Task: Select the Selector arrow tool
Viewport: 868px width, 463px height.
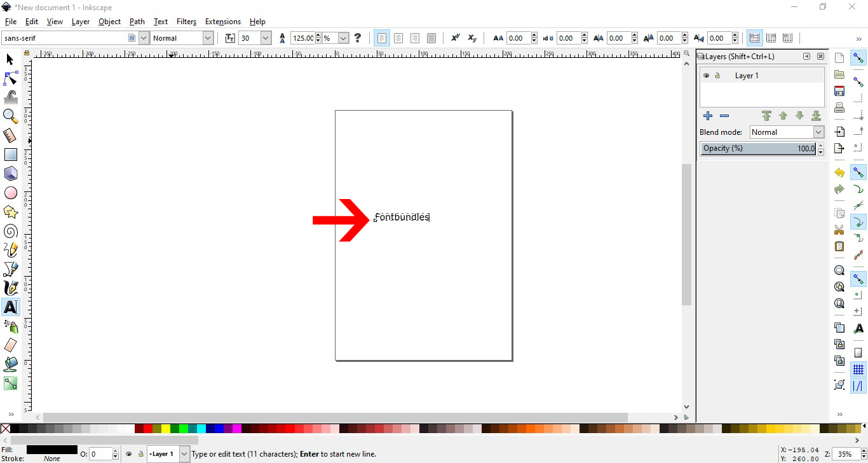Action: [10, 59]
